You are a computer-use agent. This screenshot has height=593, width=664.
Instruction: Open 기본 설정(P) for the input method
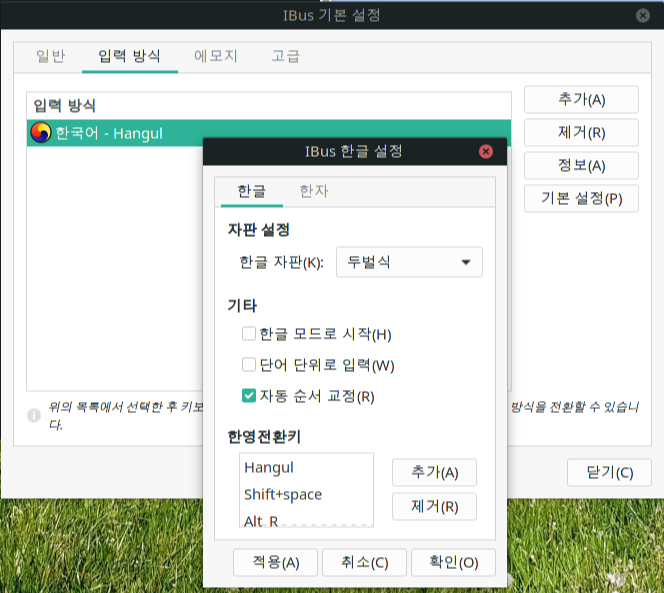click(x=581, y=198)
